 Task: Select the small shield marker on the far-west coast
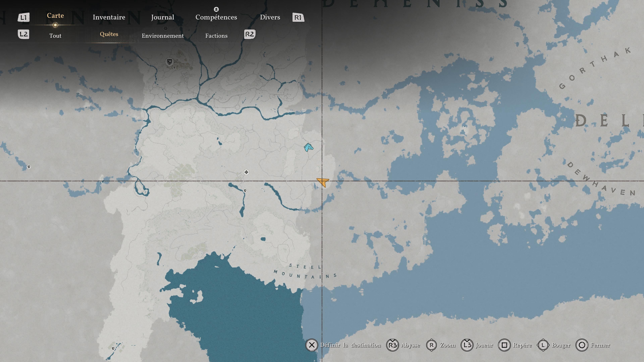pyautogui.click(x=29, y=167)
